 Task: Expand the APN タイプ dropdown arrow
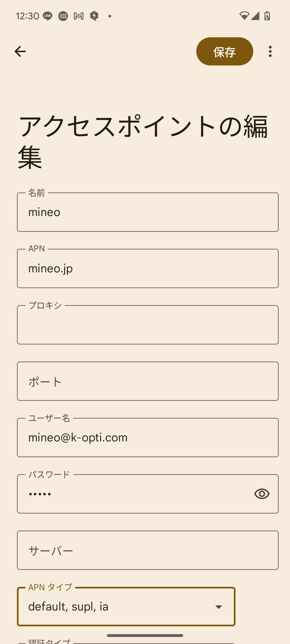point(219,607)
